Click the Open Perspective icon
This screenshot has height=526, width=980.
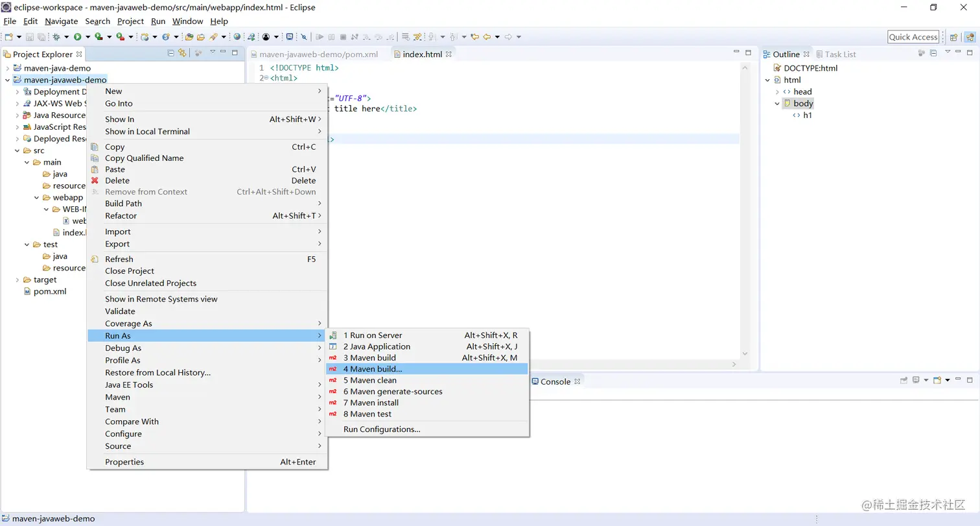point(953,37)
